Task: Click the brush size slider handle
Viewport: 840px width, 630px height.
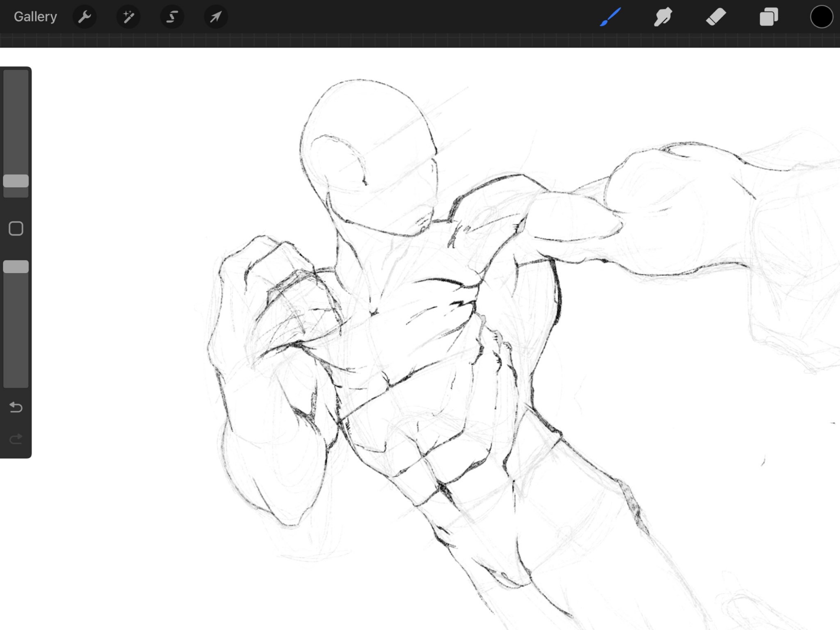Action: coord(16,181)
